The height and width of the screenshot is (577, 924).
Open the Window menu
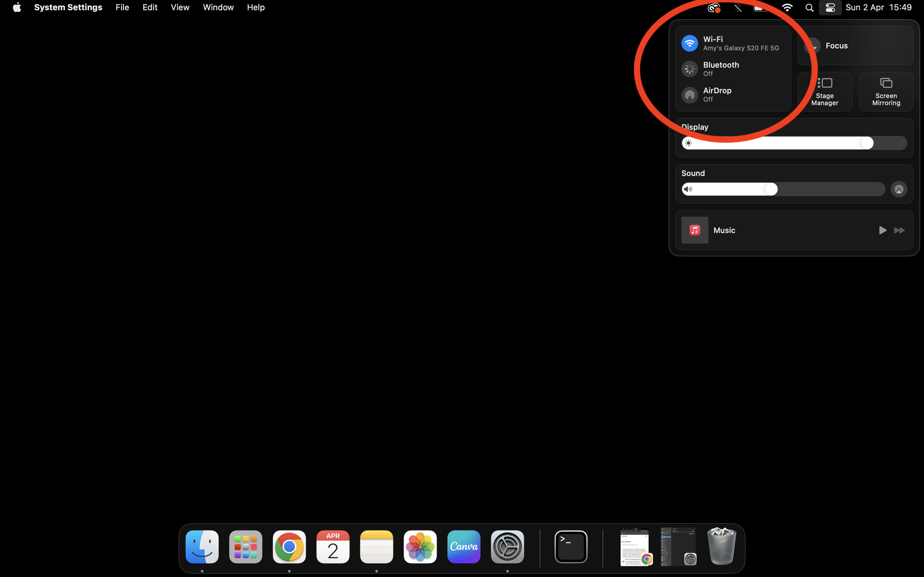(218, 8)
